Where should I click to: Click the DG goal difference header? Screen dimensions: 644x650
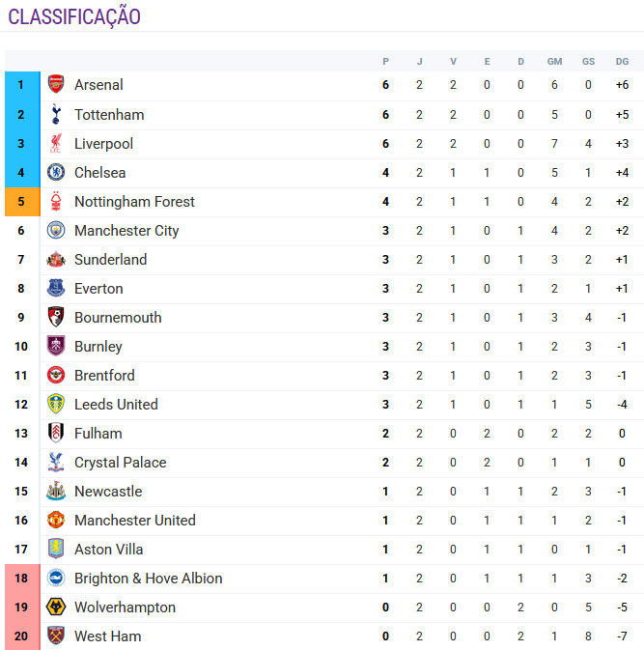[x=622, y=62]
